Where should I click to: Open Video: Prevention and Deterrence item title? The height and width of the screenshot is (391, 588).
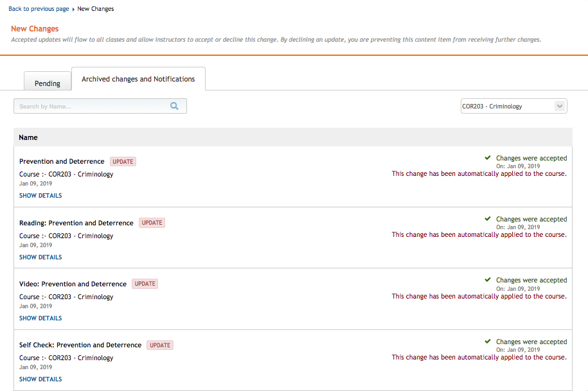tap(73, 284)
